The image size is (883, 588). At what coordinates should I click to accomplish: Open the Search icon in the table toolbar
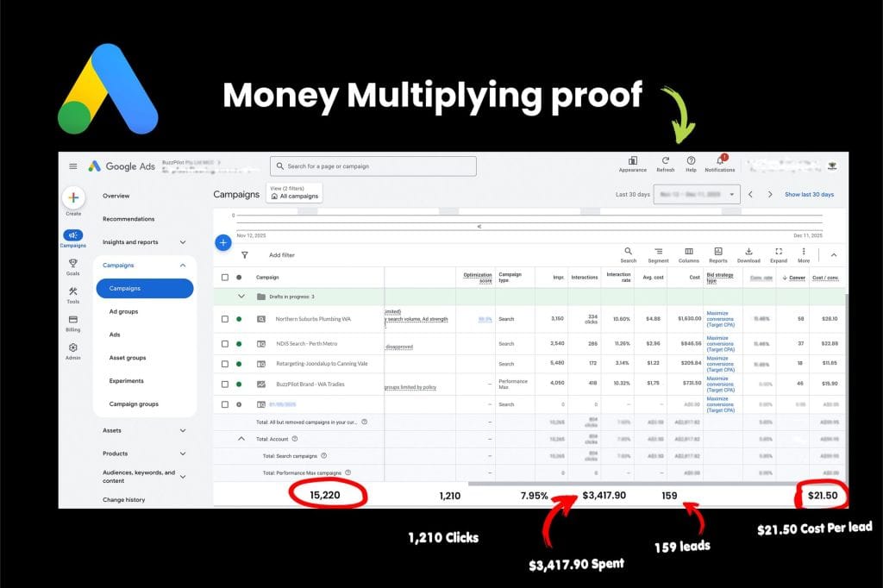pyautogui.click(x=629, y=252)
